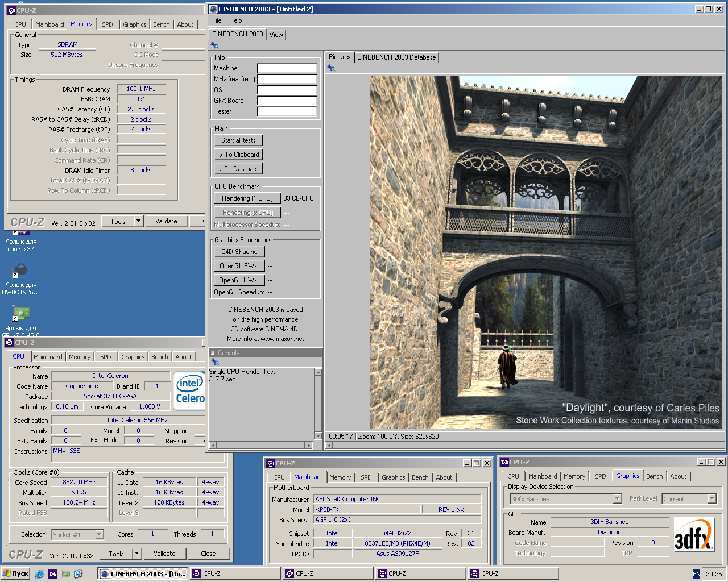This screenshot has width=728, height=582.
Task: Click the '317.7 sec' console line
Action: click(222, 379)
